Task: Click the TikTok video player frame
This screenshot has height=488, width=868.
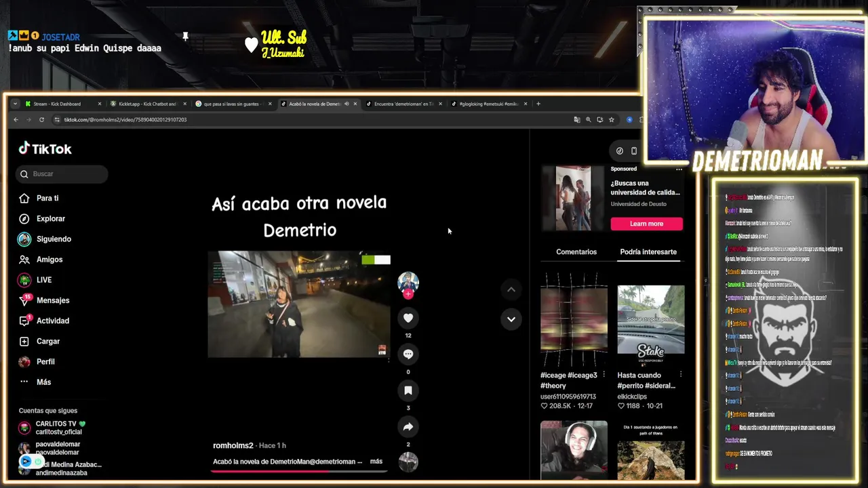Action: pos(299,304)
